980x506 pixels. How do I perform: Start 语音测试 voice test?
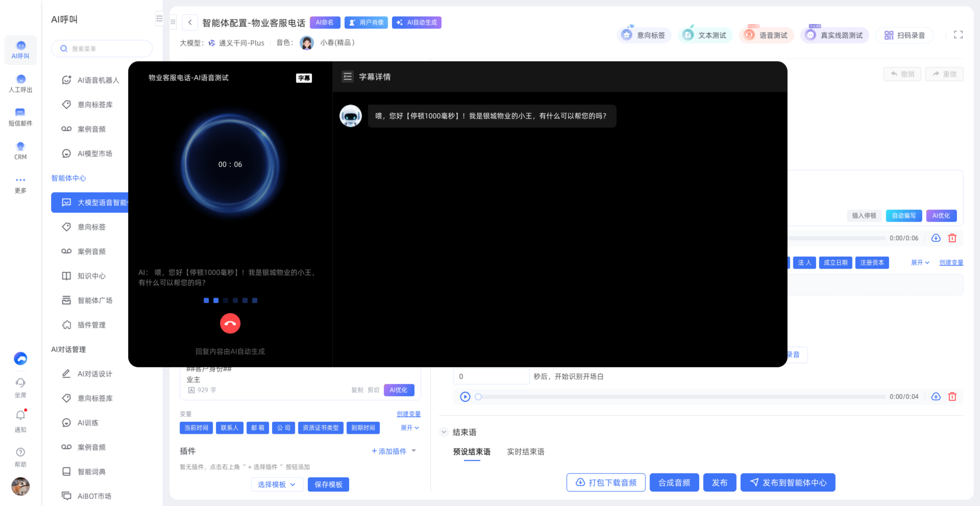click(x=766, y=35)
